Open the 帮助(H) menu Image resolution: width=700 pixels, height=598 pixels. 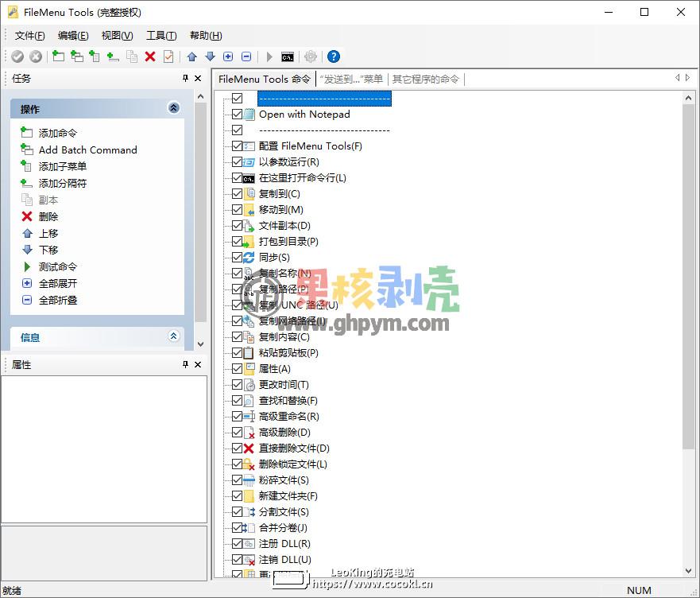[x=206, y=36]
